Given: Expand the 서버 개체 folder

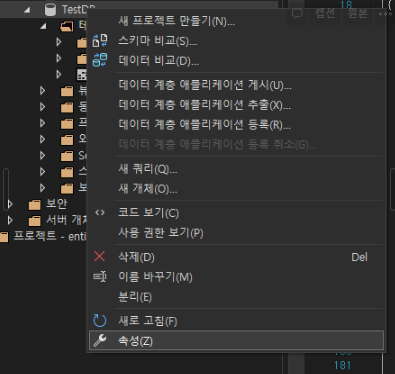Looking at the screenshot, I should [x=10, y=220].
